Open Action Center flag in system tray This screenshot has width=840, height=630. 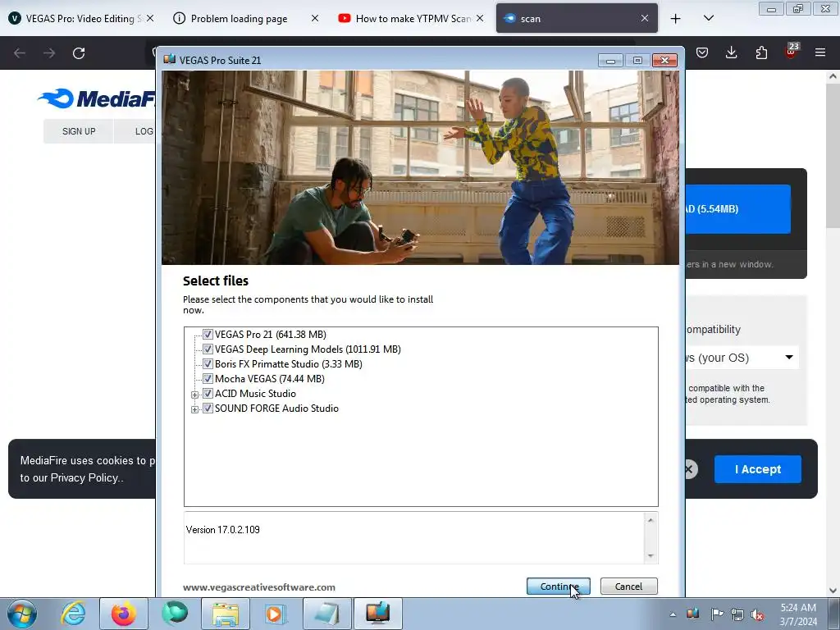[x=716, y=614]
